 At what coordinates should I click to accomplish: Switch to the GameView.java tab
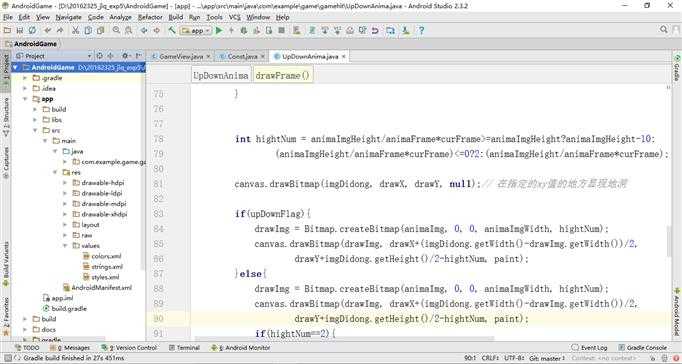click(181, 57)
